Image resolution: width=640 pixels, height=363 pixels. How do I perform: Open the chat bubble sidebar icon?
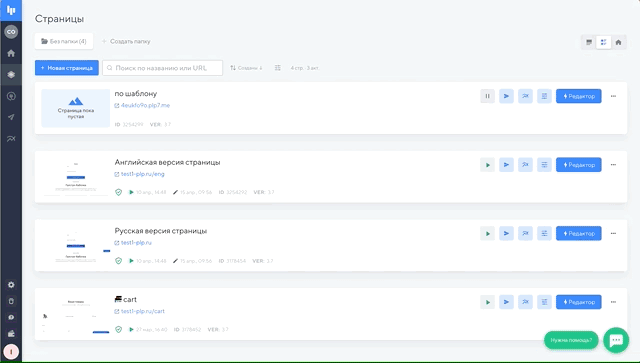11,317
